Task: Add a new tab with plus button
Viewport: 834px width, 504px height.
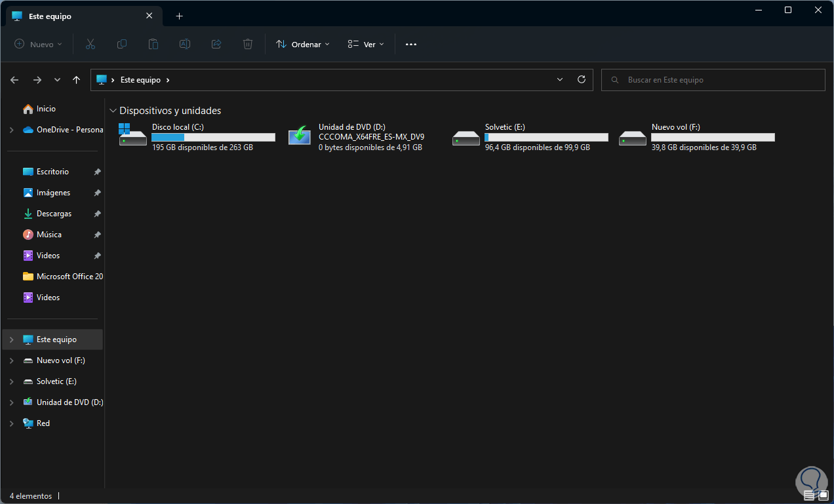Action: [x=179, y=16]
